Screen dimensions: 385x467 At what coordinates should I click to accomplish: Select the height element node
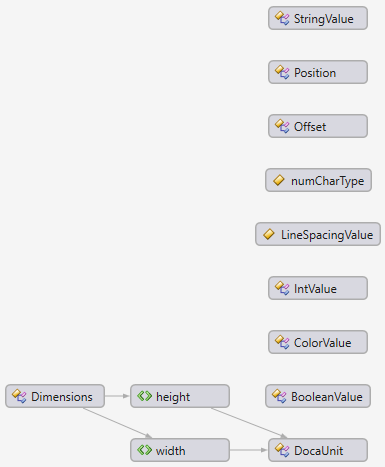180,396
